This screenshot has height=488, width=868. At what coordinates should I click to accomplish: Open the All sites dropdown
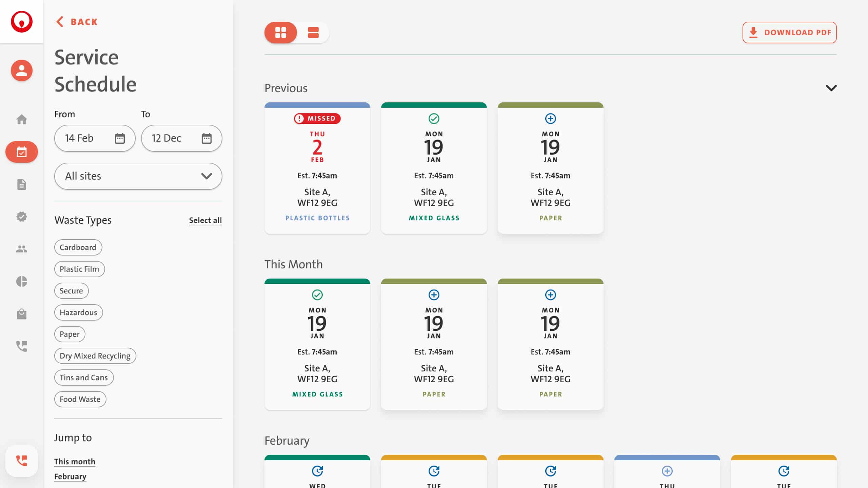(x=138, y=176)
